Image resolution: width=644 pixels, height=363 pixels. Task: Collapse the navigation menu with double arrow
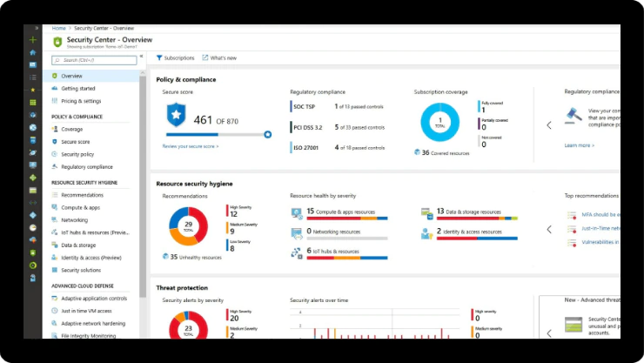(141, 57)
